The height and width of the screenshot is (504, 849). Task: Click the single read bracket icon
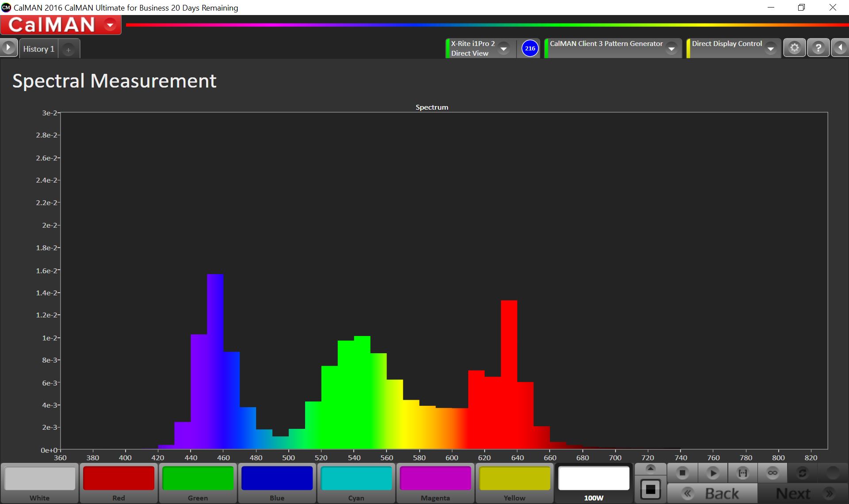click(x=743, y=473)
